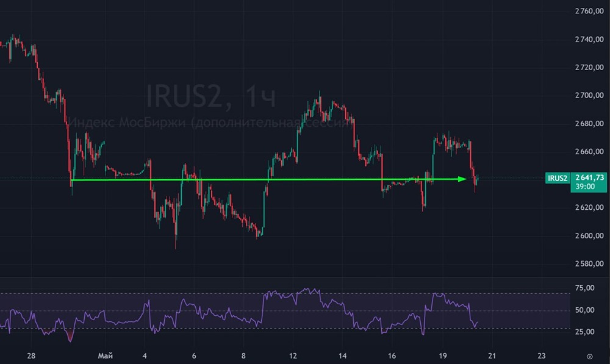Click the date label 28
This screenshot has width=610, height=364.
click(31, 356)
